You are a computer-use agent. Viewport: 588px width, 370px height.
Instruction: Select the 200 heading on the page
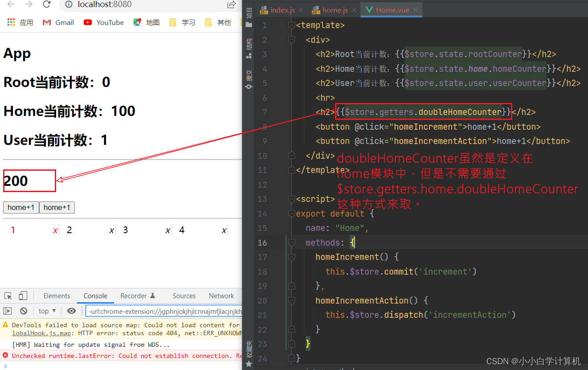point(16,181)
